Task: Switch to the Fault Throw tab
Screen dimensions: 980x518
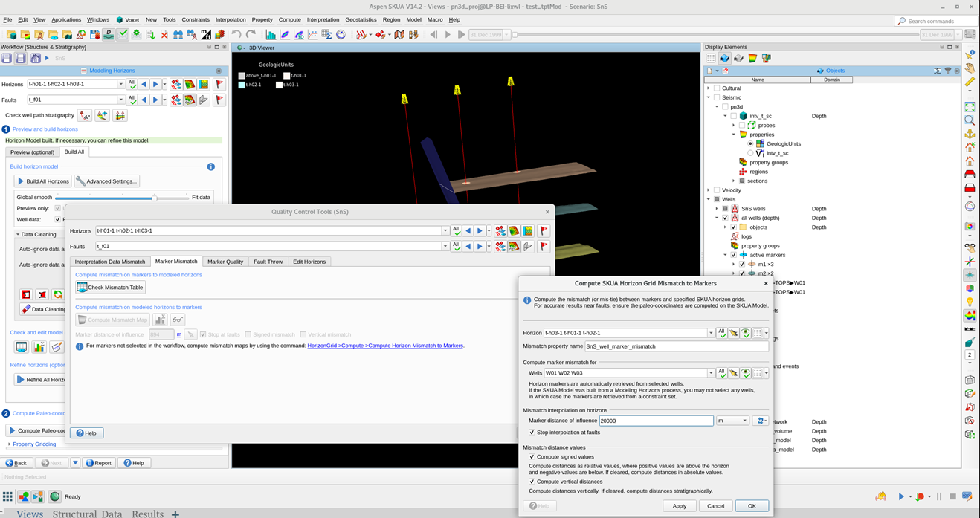Action: (x=268, y=262)
